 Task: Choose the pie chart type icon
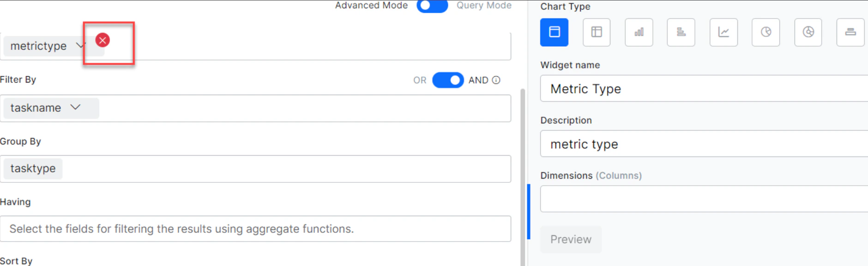[x=766, y=32]
